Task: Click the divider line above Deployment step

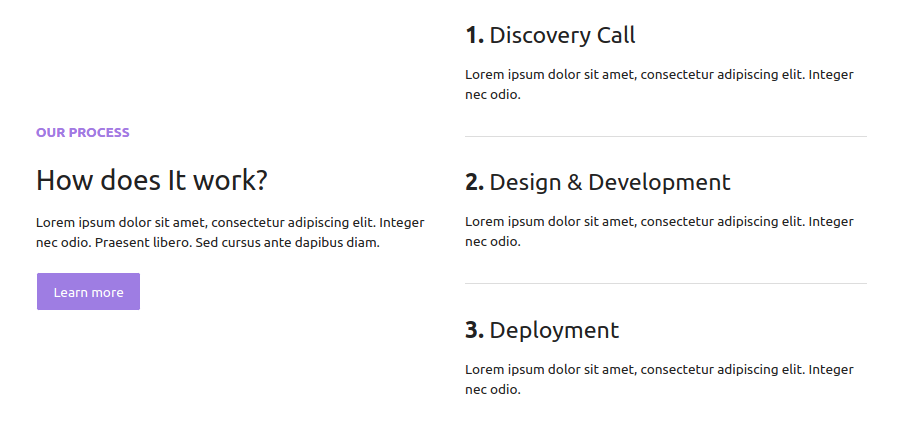Action: [665, 284]
